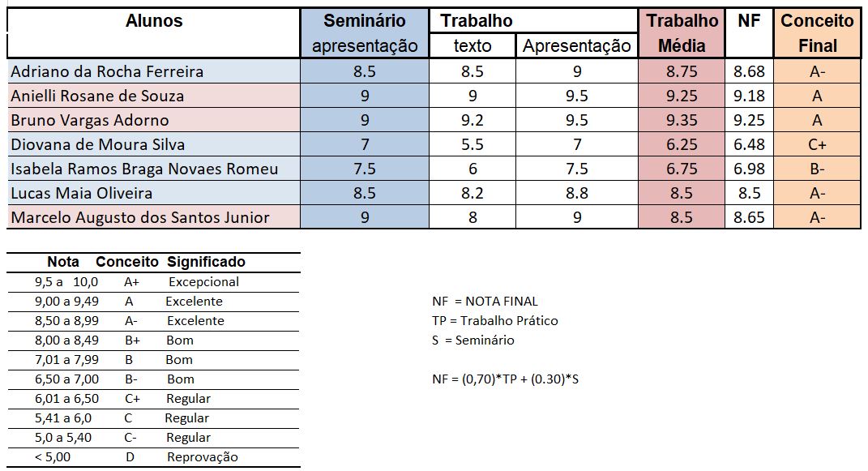Select the "texto" subheader cell
Viewport: 868px width, 471px height.
click(472, 46)
